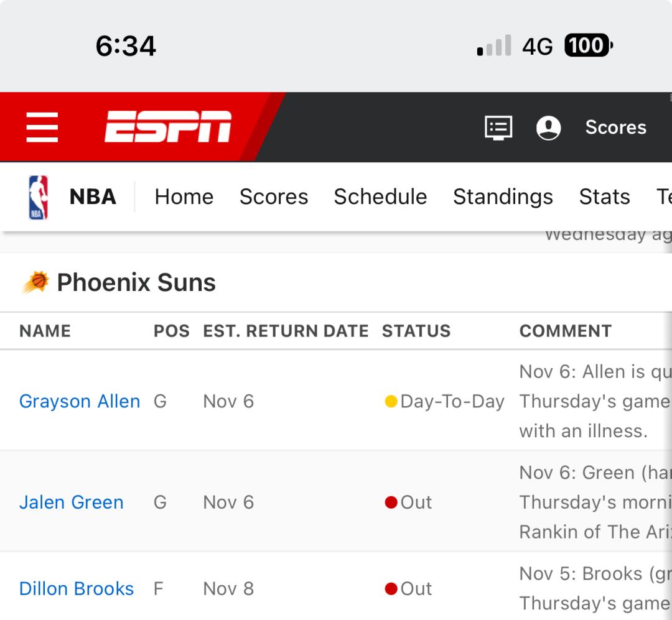Viewport: 672px width, 620px height.
Task: Open Scores in the ESPN header
Action: point(615,127)
